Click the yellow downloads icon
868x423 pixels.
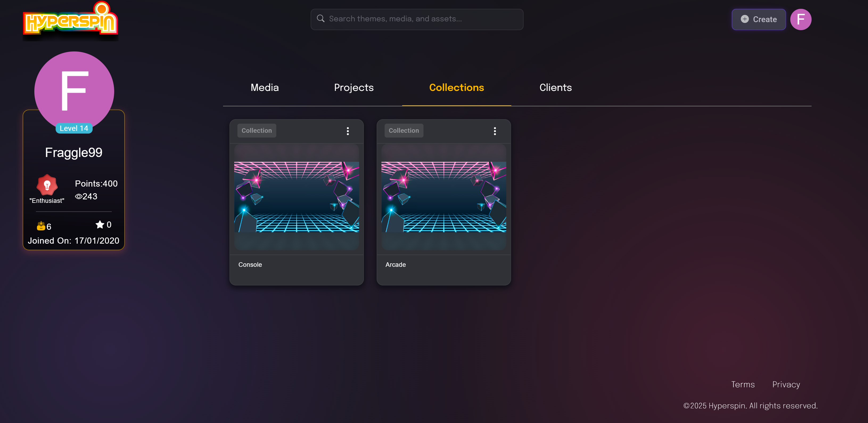pos(41,226)
